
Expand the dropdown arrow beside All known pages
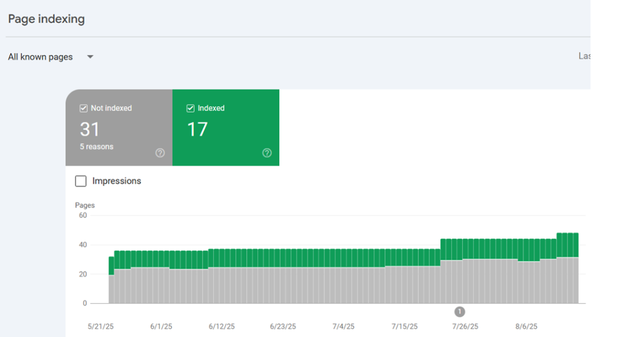pyautogui.click(x=90, y=57)
